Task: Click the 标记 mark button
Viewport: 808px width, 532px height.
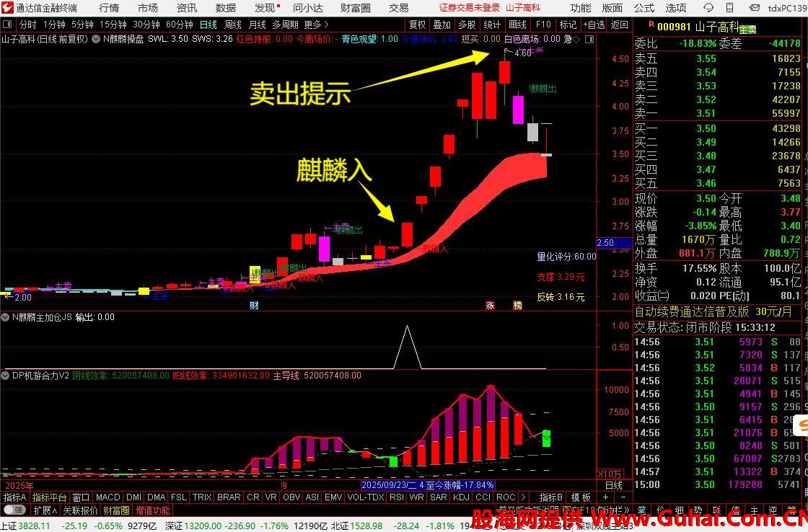Action: click(568, 25)
